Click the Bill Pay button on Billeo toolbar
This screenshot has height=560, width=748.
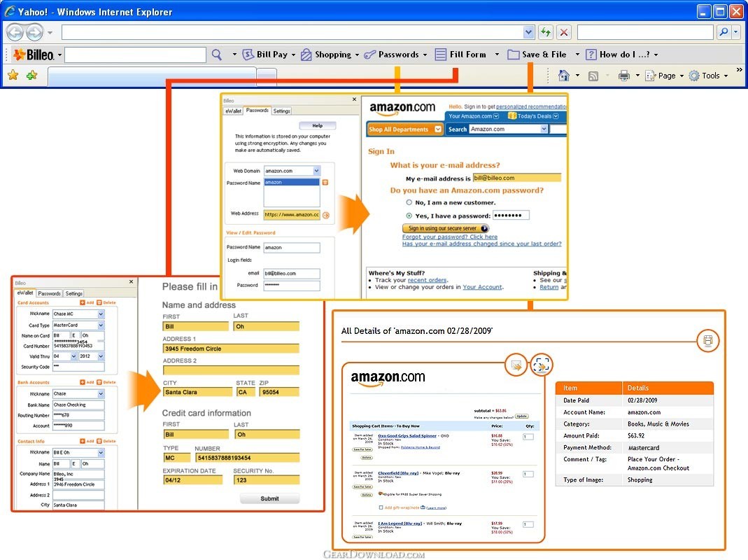[x=264, y=55]
